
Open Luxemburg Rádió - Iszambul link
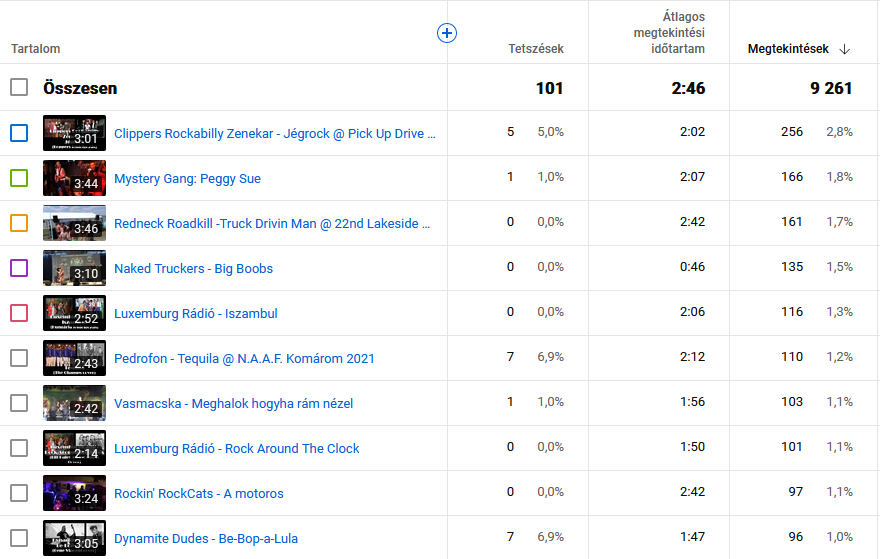(x=195, y=313)
